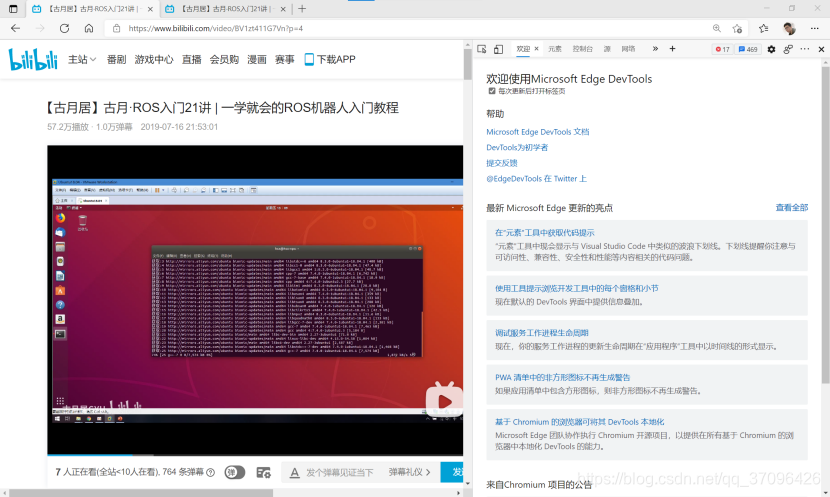Show the 17 errors counter

click(723, 49)
